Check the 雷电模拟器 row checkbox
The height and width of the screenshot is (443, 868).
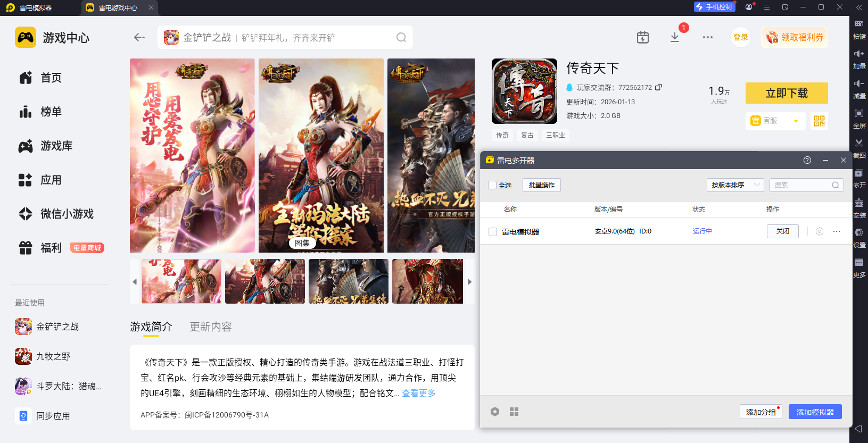[x=493, y=232]
